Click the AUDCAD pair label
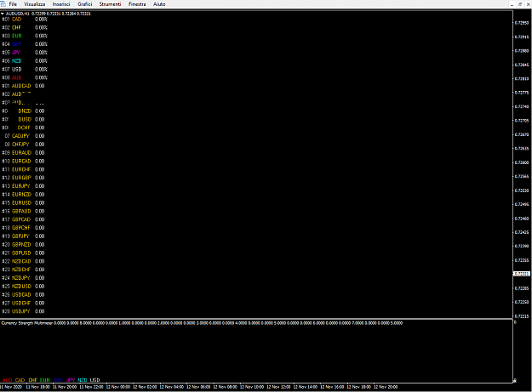The width and height of the screenshot is (532, 392). (x=21, y=86)
